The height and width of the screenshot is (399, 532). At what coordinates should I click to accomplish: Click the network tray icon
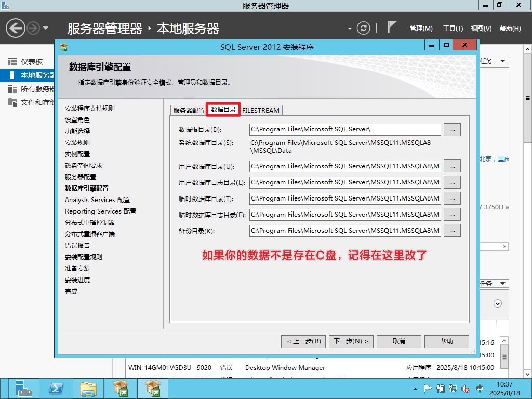point(453,389)
